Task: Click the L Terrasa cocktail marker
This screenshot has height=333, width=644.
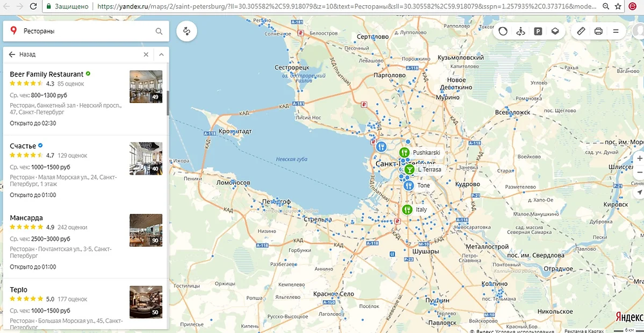Action: point(410,169)
